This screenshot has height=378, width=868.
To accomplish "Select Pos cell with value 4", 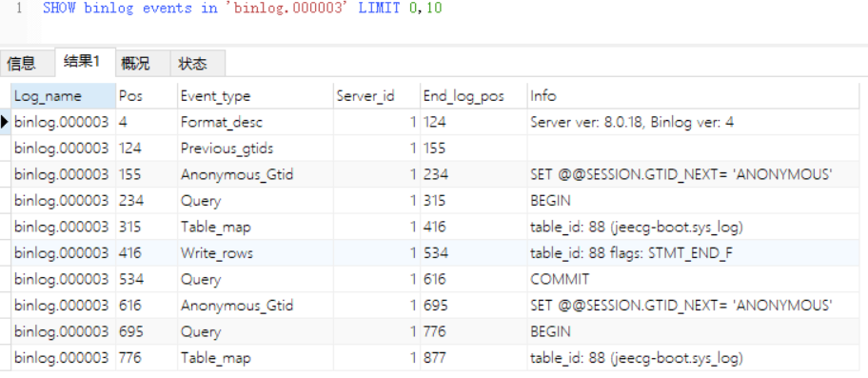I will coord(147,122).
